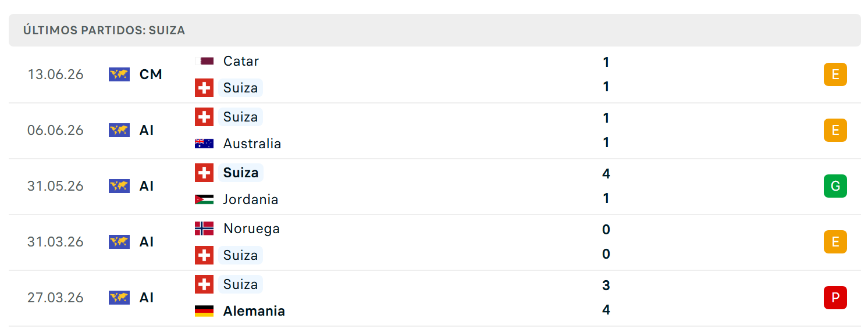Click the Alemania flag icon
Viewport: 868px width, 336px height.
click(x=204, y=311)
